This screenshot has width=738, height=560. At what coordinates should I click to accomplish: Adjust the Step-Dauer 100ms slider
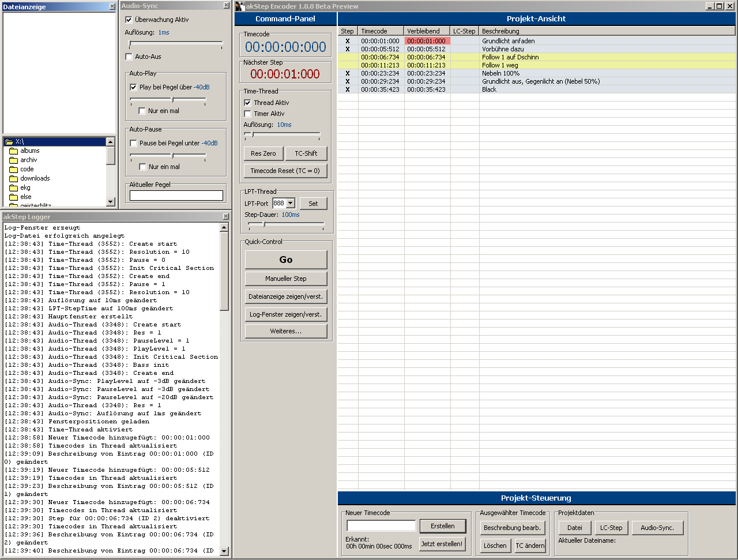pyautogui.click(x=286, y=224)
